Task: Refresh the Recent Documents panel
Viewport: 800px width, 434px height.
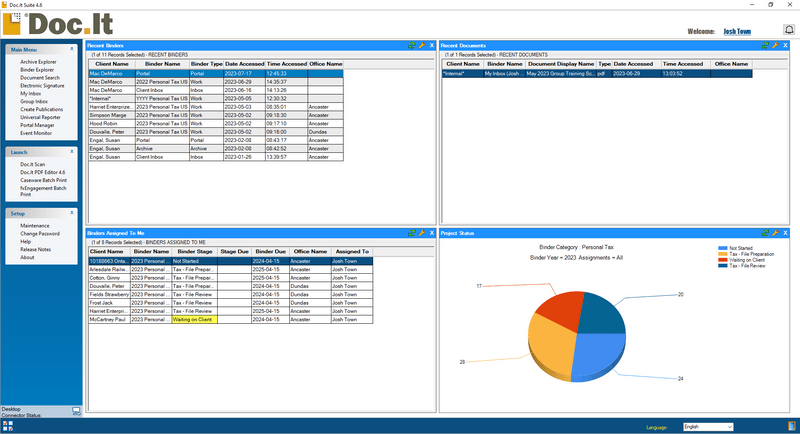Action: coord(765,45)
